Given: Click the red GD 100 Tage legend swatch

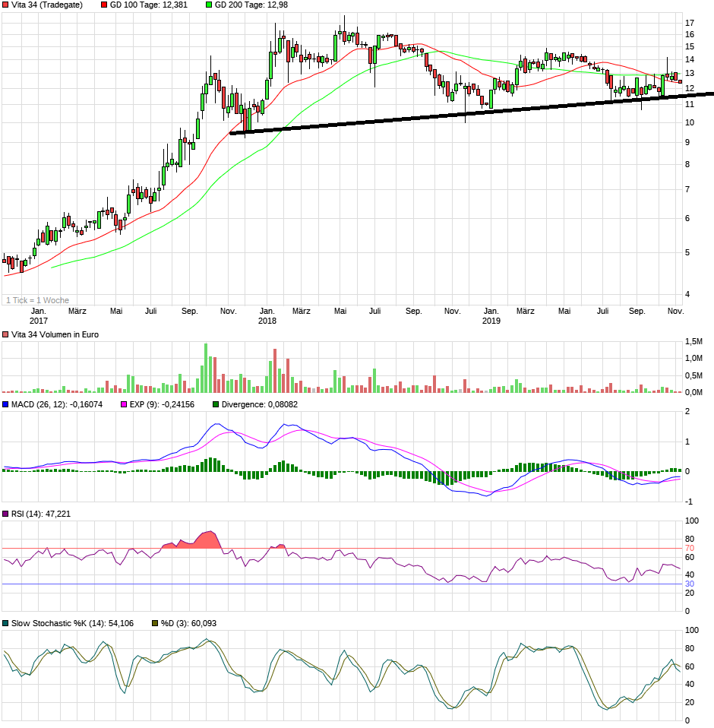Looking at the screenshot, I should 104,5.
